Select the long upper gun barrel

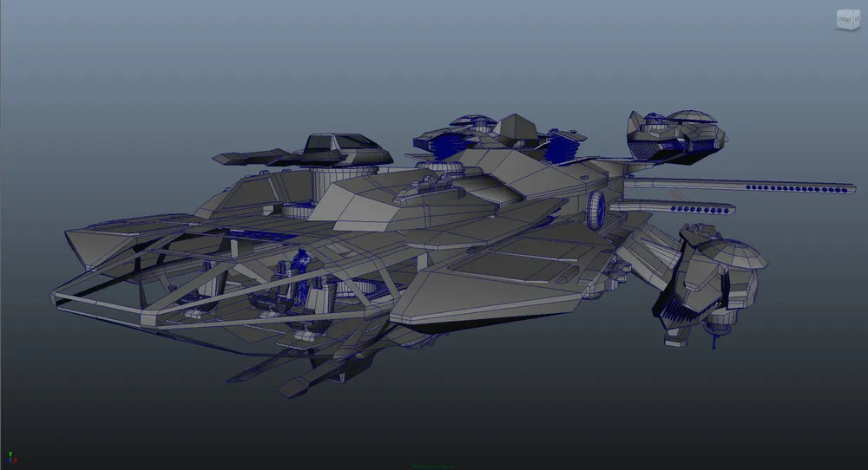click(x=739, y=186)
